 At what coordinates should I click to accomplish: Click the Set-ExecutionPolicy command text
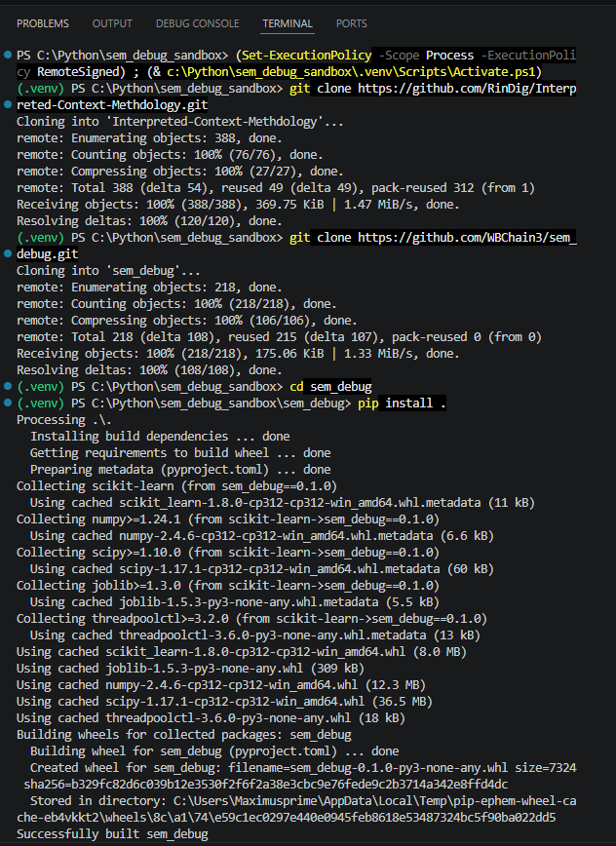(x=306, y=55)
